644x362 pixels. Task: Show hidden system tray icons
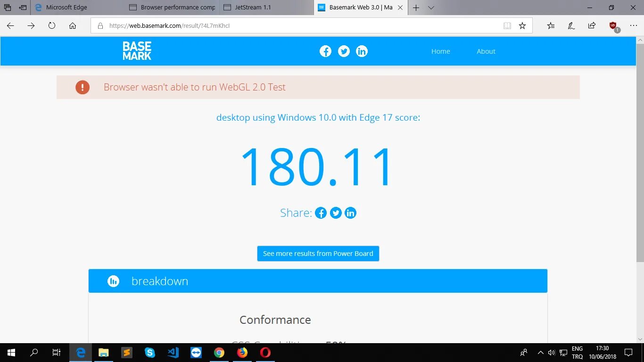click(x=540, y=353)
